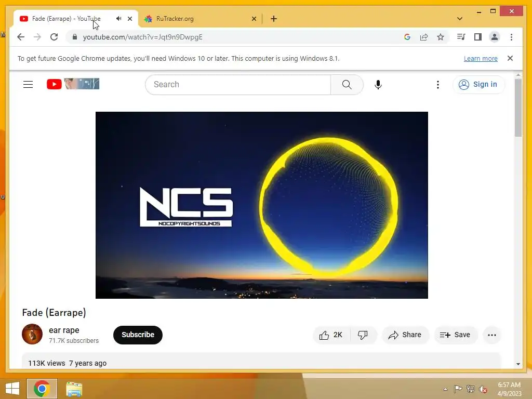
Task: Show hidden system tray icons
Action: coord(445,389)
